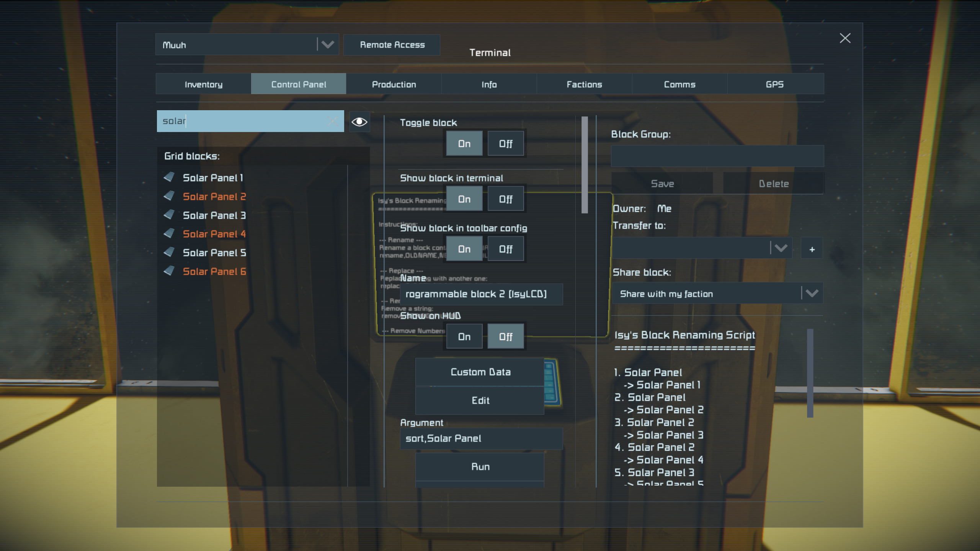The image size is (980, 551).
Task: Close the terminal with the X icon
Action: point(845,38)
